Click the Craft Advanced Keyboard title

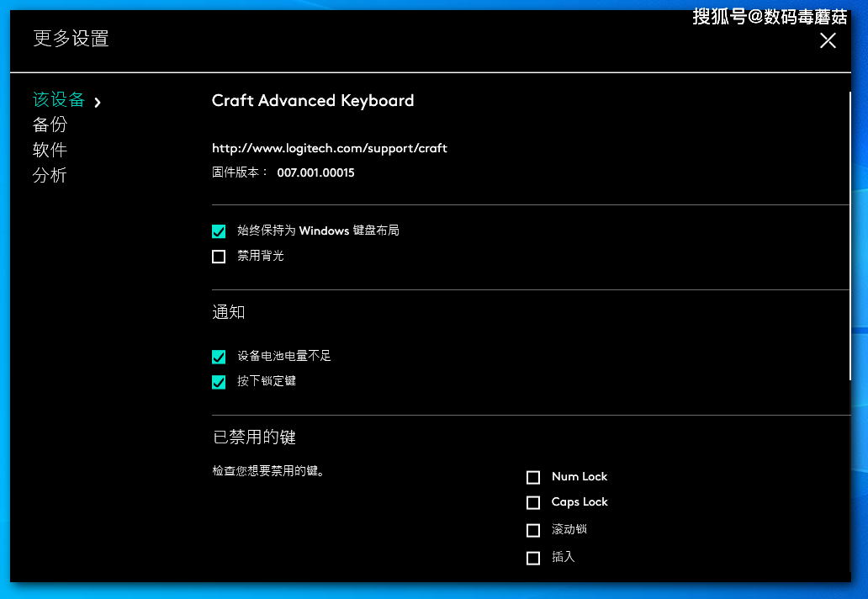tap(313, 101)
